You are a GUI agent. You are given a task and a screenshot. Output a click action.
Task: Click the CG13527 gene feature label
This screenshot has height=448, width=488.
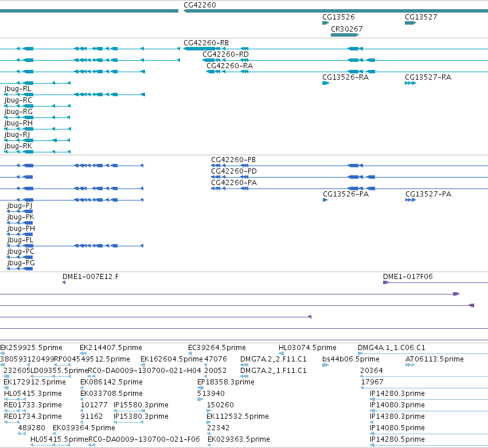[x=421, y=17]
